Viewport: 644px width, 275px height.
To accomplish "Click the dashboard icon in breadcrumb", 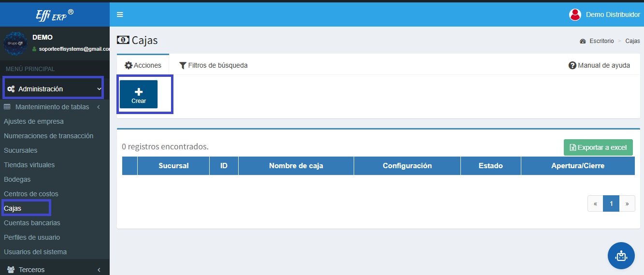I will [x=583, y=41].
